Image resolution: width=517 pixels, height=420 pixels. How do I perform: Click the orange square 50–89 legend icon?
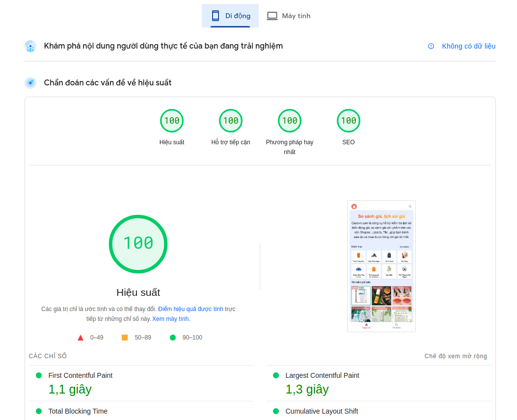(x=125, y=338)
